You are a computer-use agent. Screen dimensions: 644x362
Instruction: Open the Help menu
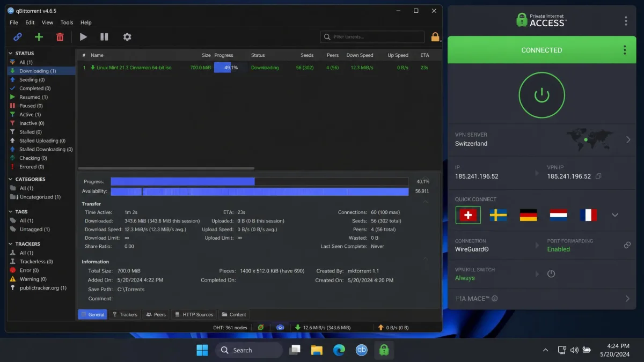pos(86,23)
